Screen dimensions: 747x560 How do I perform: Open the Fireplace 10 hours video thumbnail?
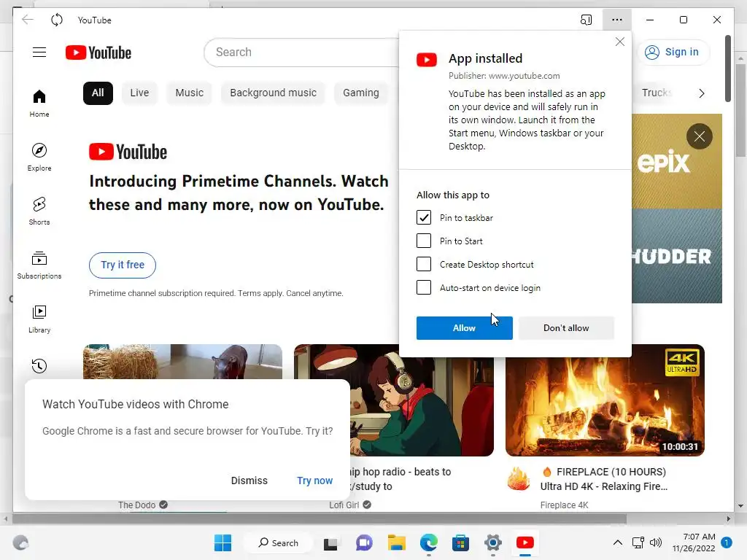(x=605, y=400)
